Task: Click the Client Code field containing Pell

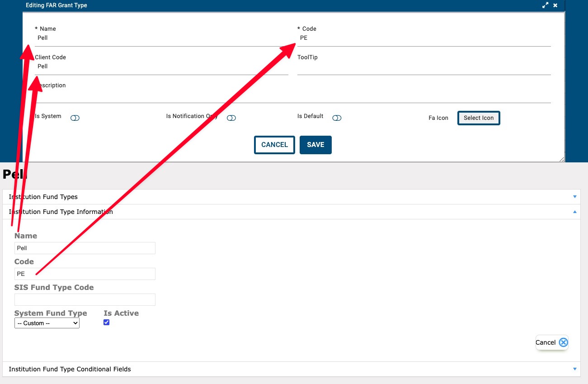Action: tap(161, 66)
